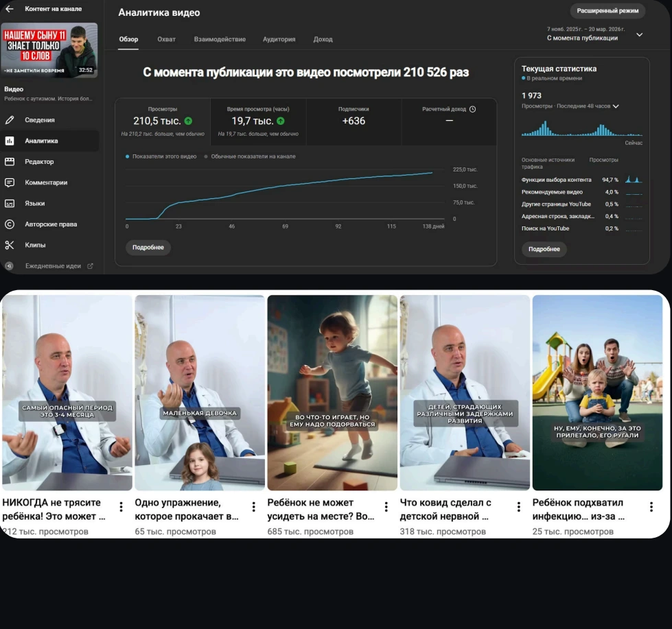Expand the date range dropdown С момента публикации

639,35
